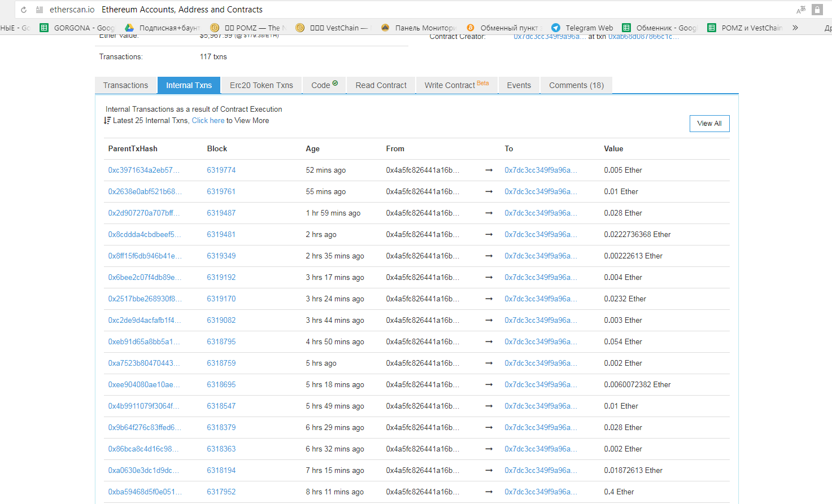Open the Erc20 Token Txns tab
The width and height of the screenshot is (832, 504).
click(262, 85)
